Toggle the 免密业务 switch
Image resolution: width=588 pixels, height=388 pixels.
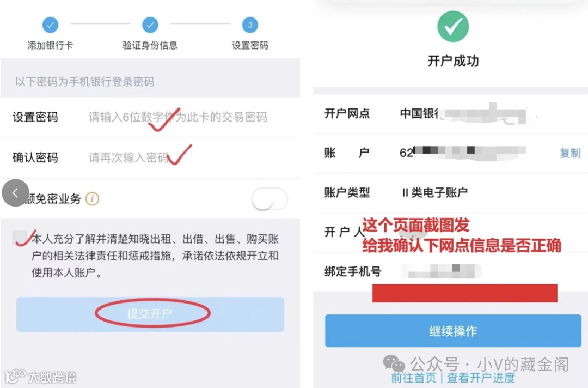coord(269,199)
